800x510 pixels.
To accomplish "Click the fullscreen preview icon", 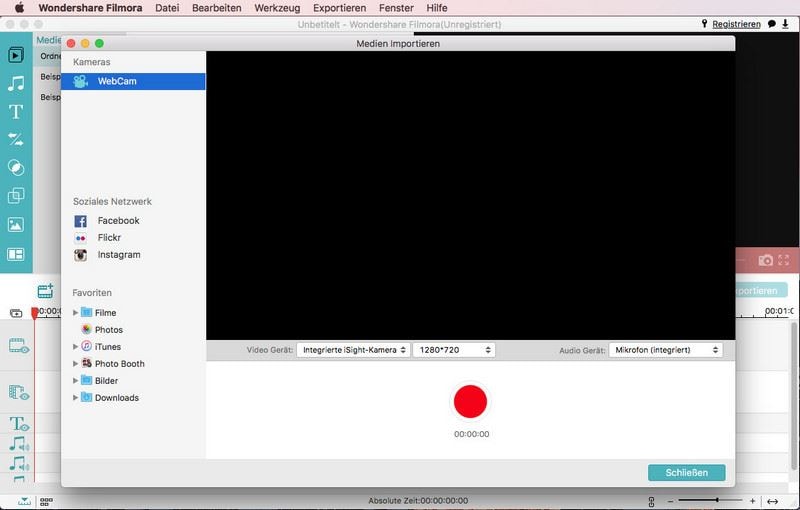I will 784,260.
